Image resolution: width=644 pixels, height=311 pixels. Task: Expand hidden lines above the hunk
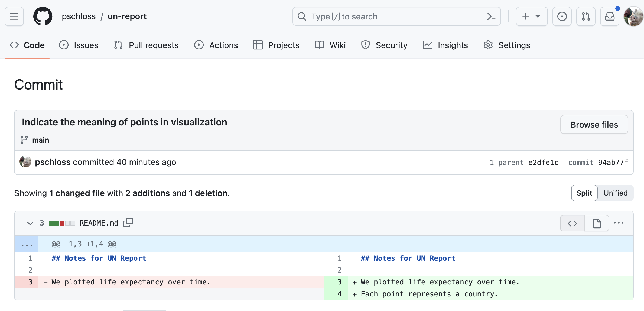point(27,244)
